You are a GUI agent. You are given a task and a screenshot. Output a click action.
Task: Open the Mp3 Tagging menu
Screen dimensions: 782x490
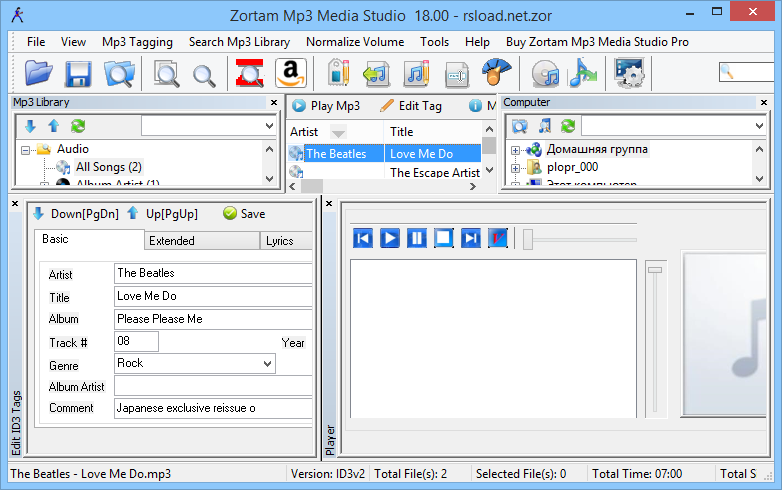[137, 42]
